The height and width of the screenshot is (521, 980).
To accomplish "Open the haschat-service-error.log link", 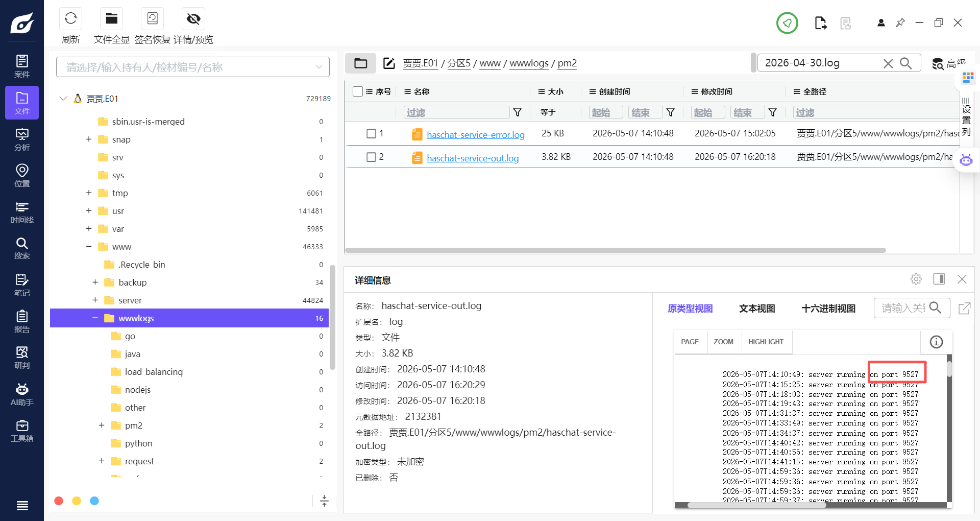I will 476,135.
